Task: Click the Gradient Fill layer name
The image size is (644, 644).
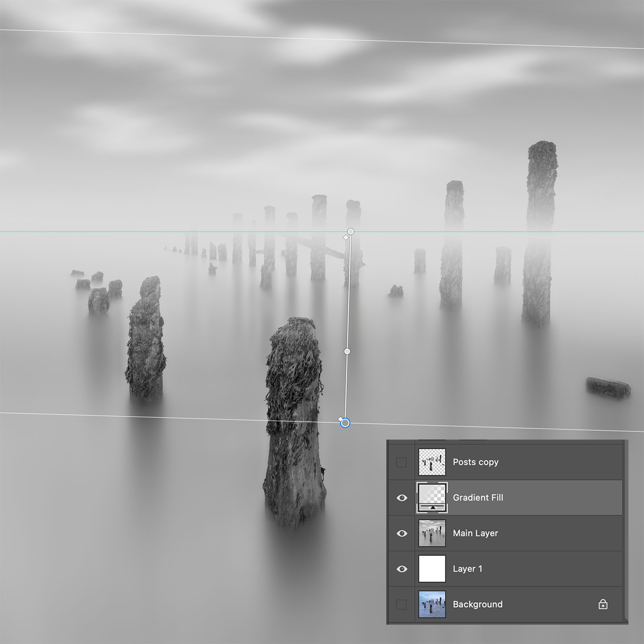Action: pos(478,497)
